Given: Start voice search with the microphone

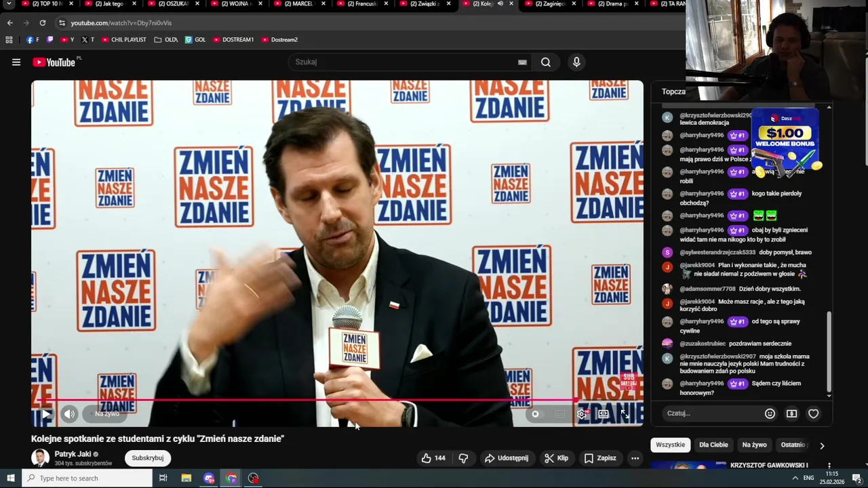Looking at the screenshot, I should (576, 62).
